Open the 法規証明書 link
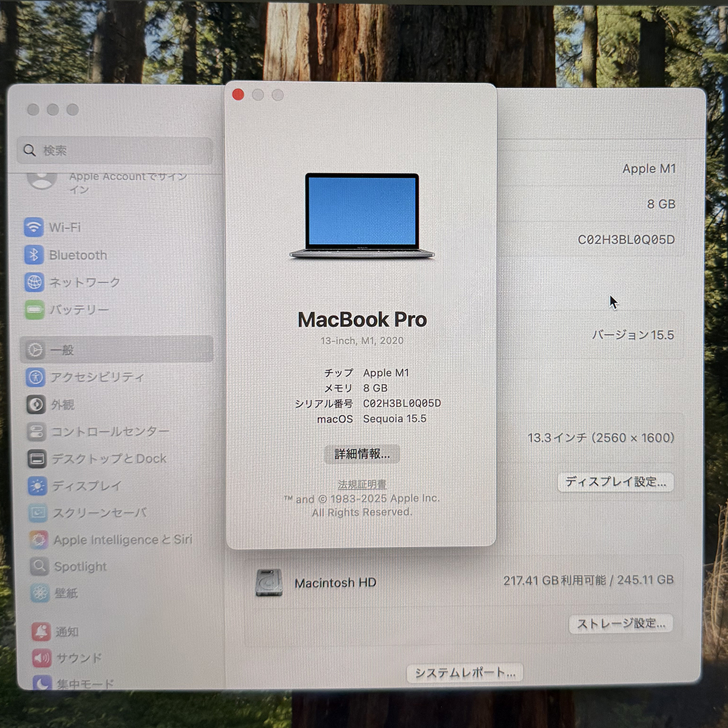Image resolution: width=728 pixels, height=728 pixels. pos(362,484)
